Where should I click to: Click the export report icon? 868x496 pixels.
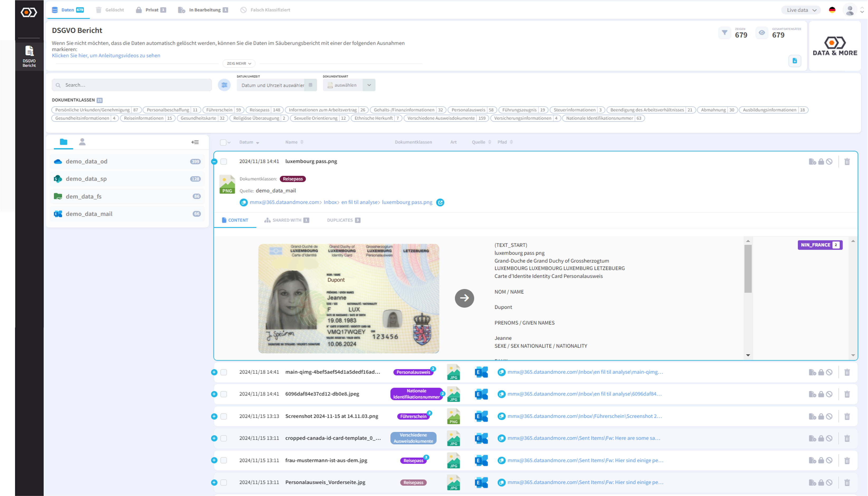[794, 61]
